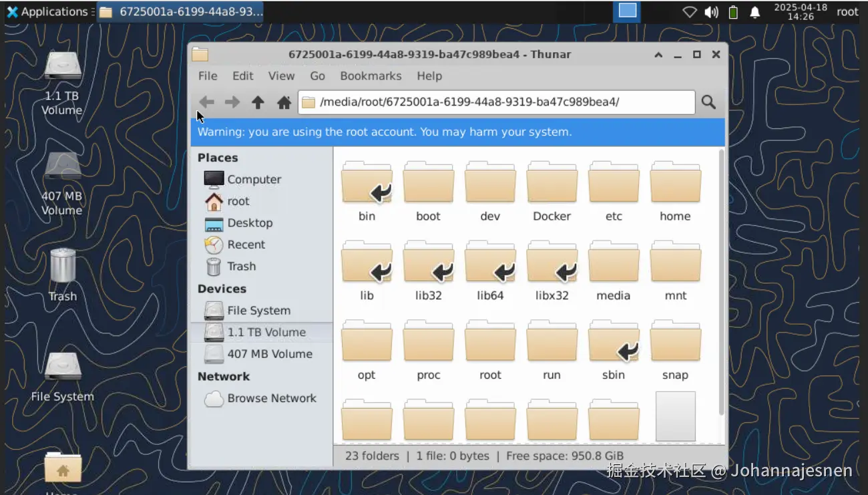Image resolution: width=868 pixels, height=495 pixels.
Task: Open the File menu
Action: [x=208, y=75]
